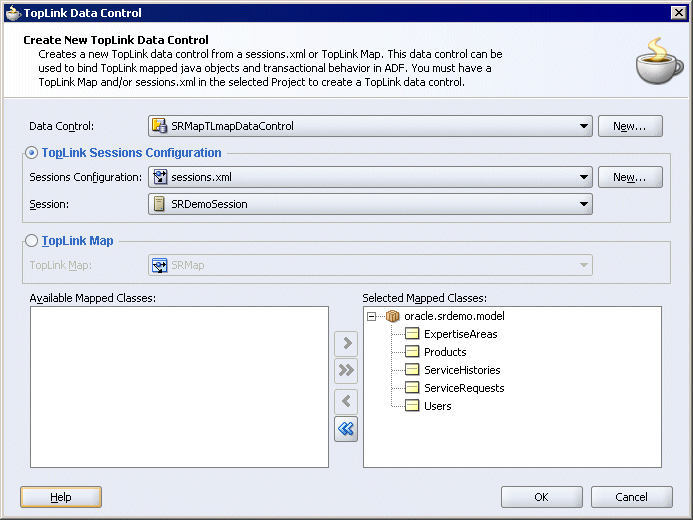
Task: Click the Selected Mapped Classes label
Action: tap(424, 298)
